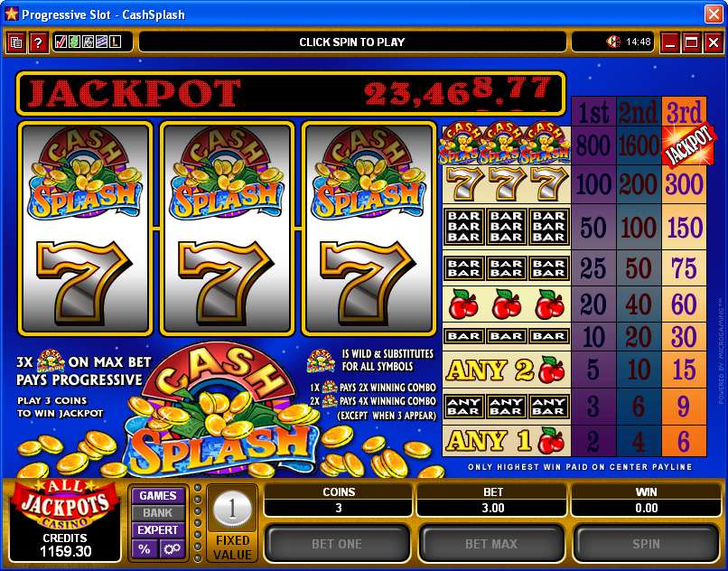This screenshot has width=728, height=571.
Task: Click the gold L status icon
Action: 115,42
